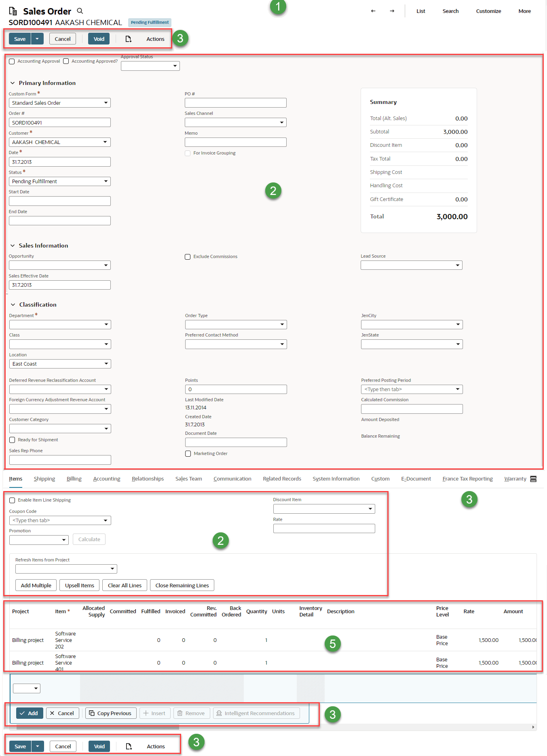Open the Accounting tab

coord(107,479)
